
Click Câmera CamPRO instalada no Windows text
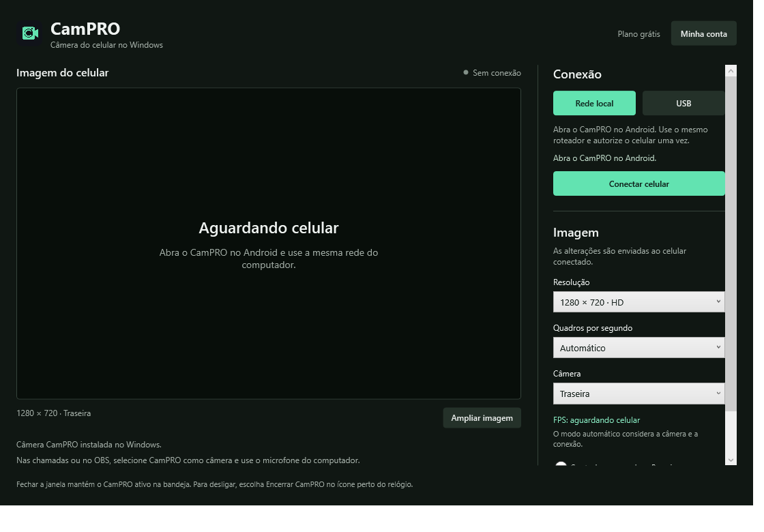pos(89,445)
